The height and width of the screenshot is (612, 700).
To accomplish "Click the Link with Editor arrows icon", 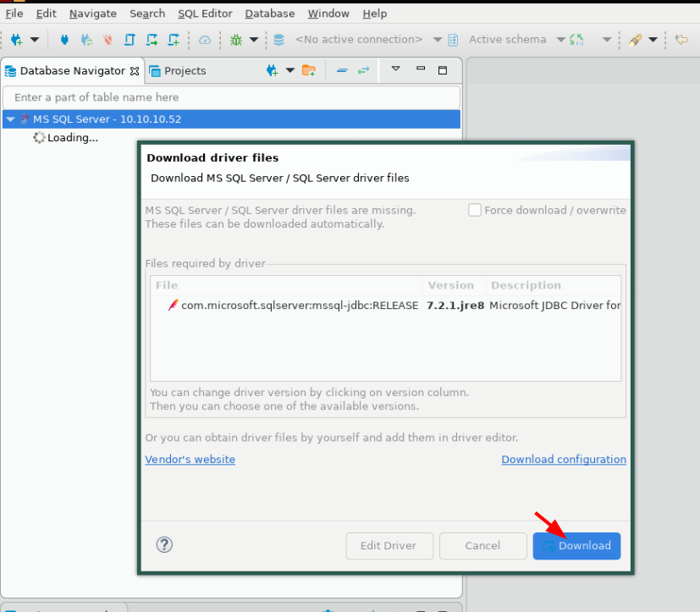I will tap(363, 70).
